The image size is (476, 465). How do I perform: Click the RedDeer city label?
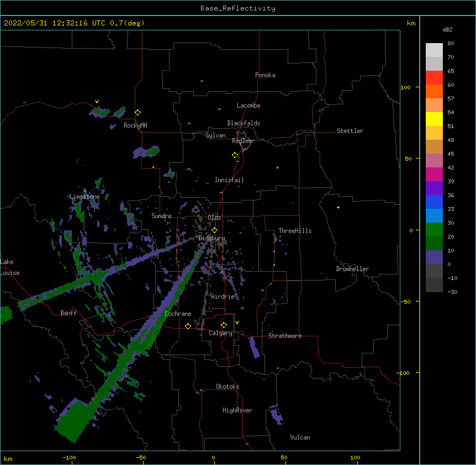[x=243, y=141]
